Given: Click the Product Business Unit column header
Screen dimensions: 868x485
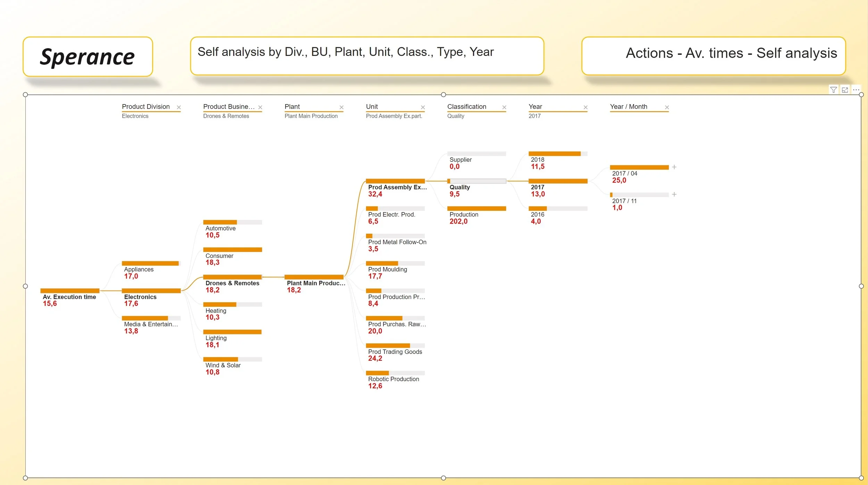Looking at the screenshot, I should point(229,107).
